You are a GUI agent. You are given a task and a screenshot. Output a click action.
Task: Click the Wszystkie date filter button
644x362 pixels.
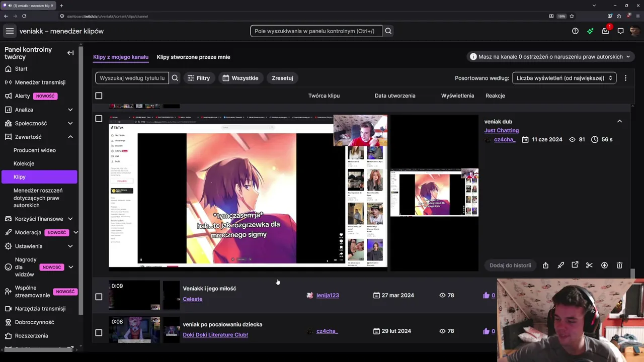click(x=240, y=78)
